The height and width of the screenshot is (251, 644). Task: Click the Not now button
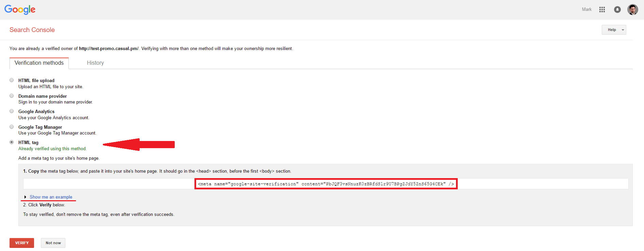pyautogui.click(x=53, y=243)
